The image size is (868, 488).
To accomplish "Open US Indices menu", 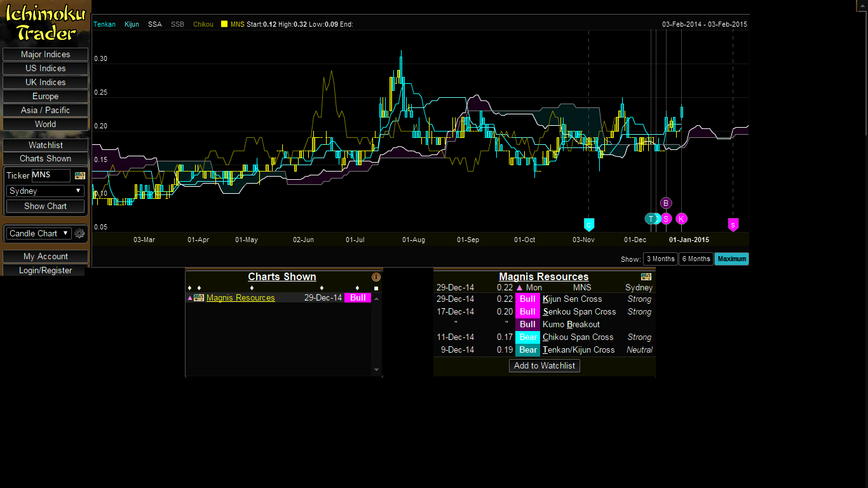I will pos(46,69).
